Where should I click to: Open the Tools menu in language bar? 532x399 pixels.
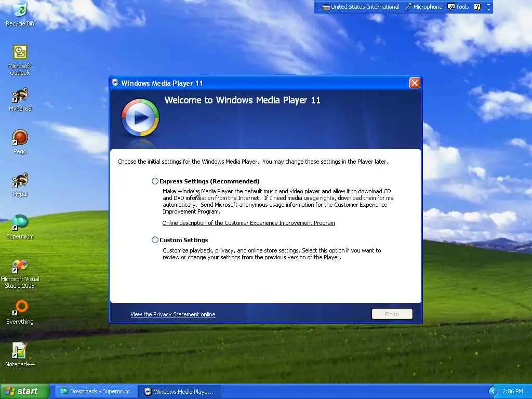[458, 7]
